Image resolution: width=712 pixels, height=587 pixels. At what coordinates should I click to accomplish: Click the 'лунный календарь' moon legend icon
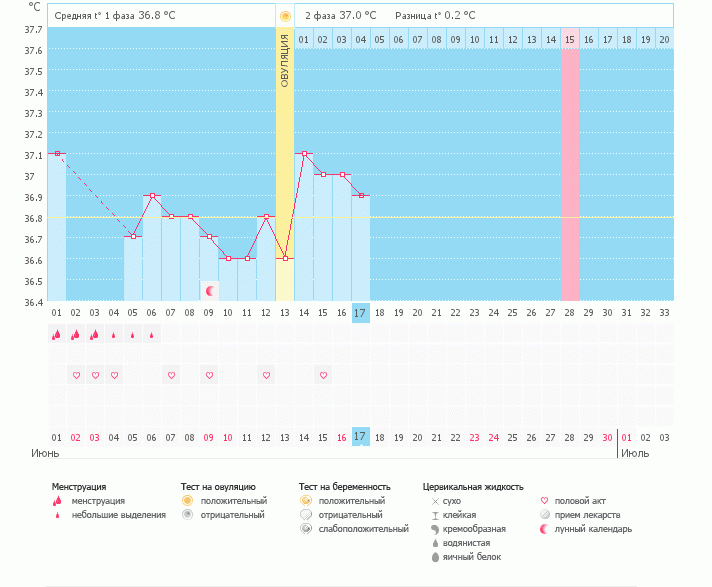(545, 528)
